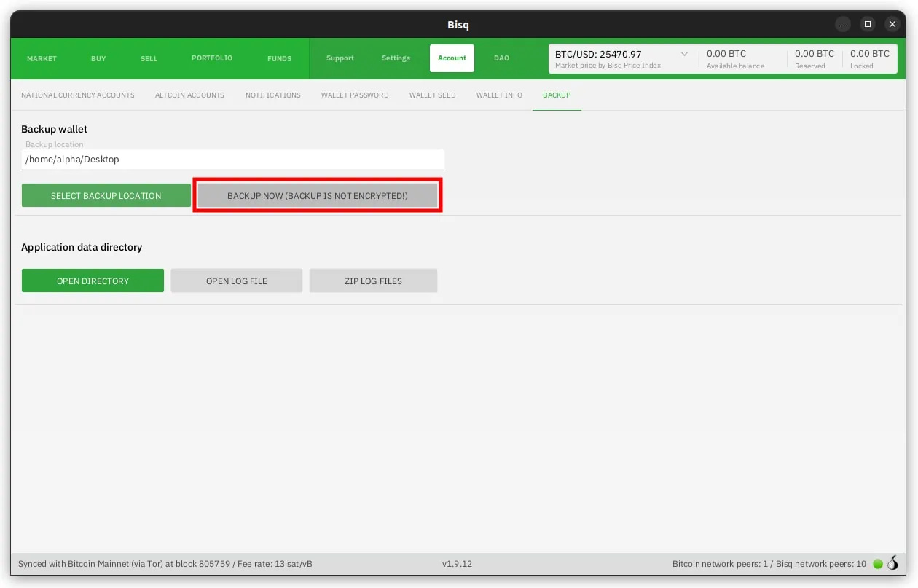
Task: Click the Open Directory button
Action: [93, 281]
